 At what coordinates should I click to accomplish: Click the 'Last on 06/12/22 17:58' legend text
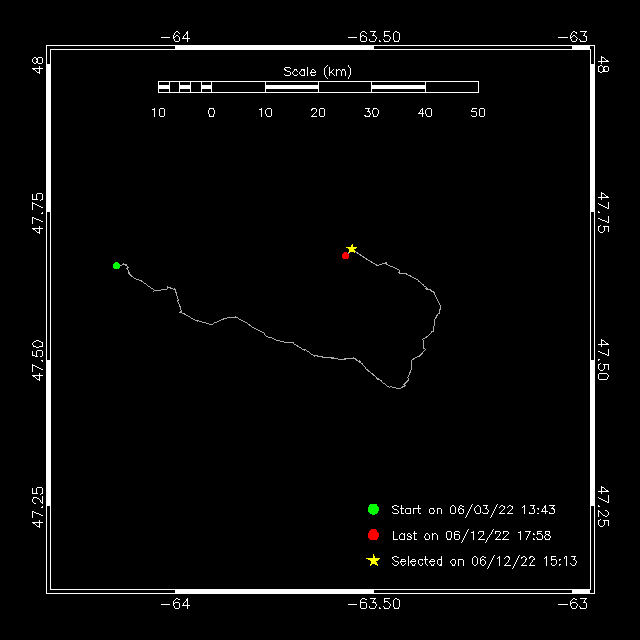click(470, 536)
